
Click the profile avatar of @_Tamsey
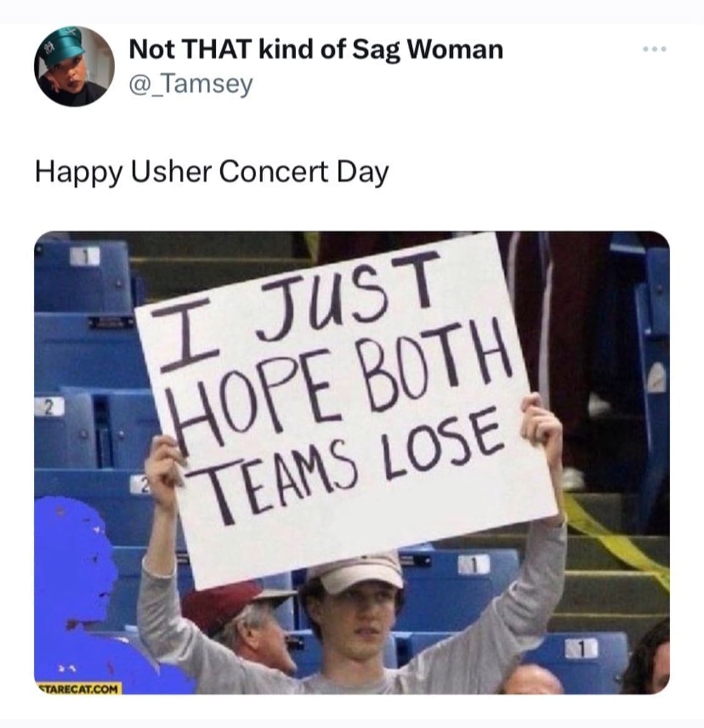point(73,64)
